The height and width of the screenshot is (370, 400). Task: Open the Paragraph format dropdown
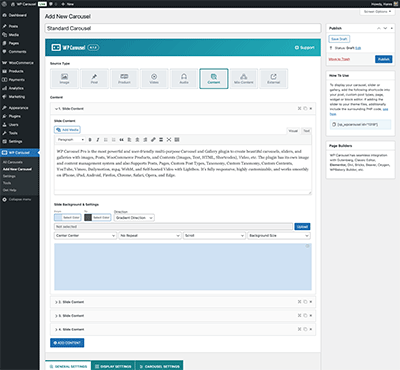71,140
